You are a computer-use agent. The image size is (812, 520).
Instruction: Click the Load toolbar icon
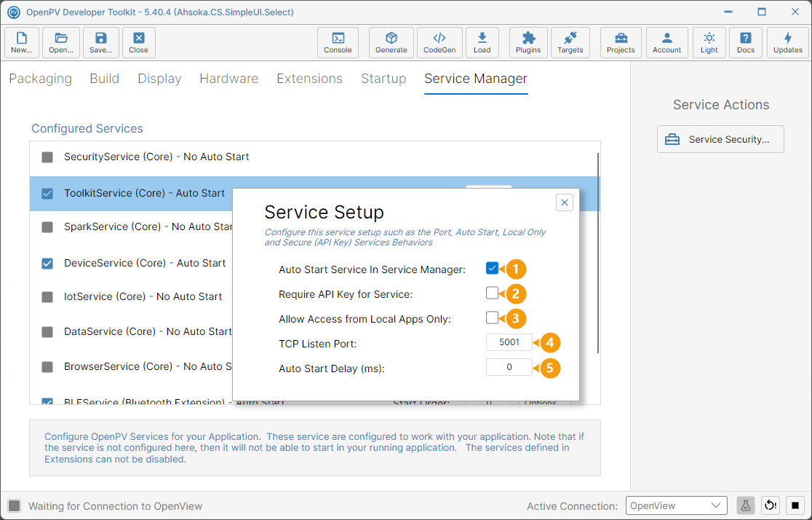[482, 42]
